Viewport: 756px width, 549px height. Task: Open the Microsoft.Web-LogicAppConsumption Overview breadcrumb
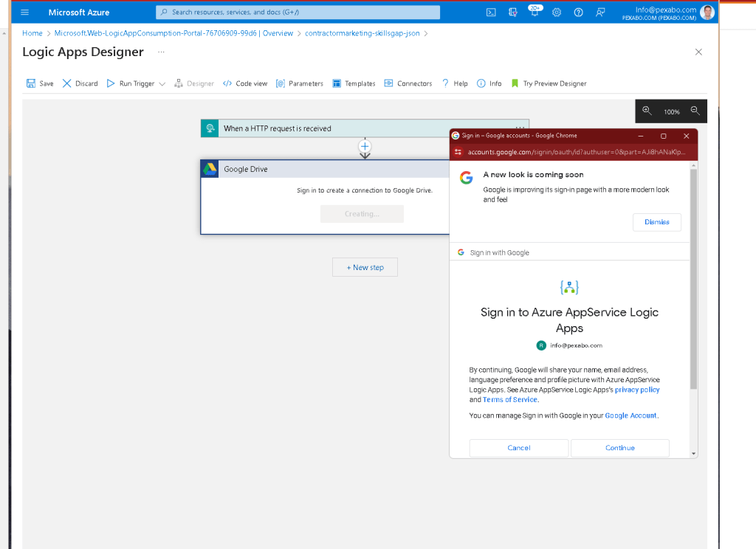pyautogui.click(x=173, y=33)
